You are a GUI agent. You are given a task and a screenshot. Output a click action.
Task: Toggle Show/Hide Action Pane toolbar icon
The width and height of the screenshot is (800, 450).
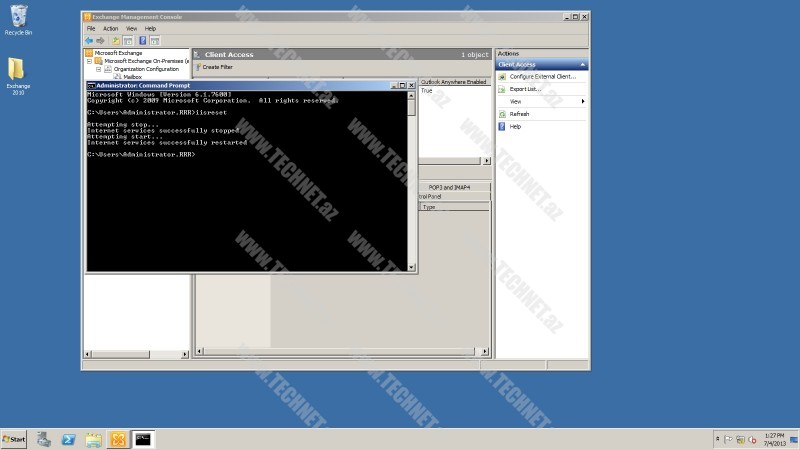pos(155,41)
